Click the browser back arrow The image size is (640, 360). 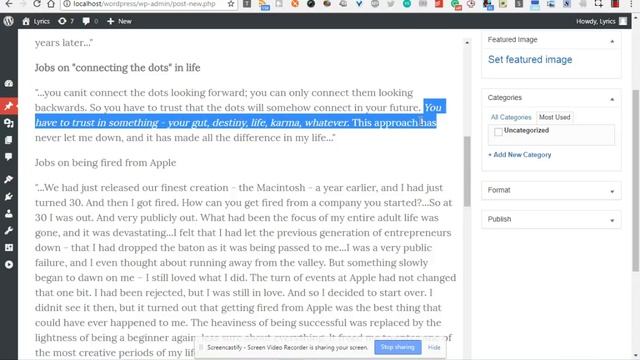coord(9,4)
